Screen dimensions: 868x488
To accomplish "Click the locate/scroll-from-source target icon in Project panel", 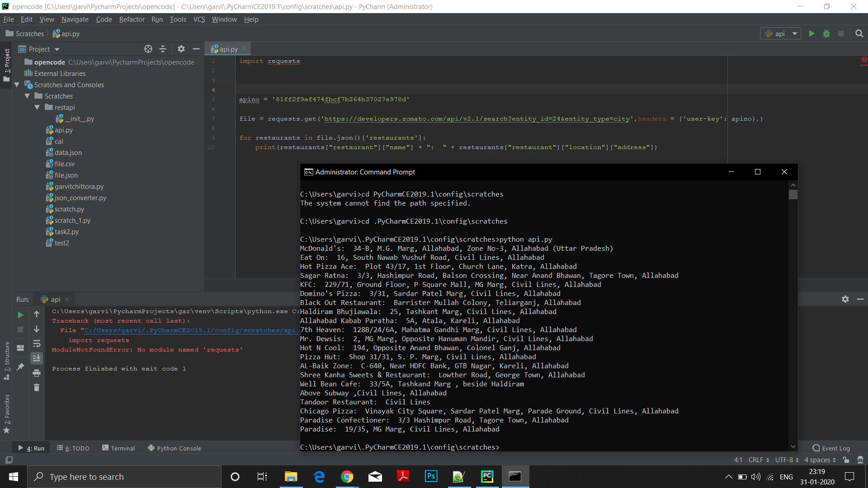I will (148, 49).
